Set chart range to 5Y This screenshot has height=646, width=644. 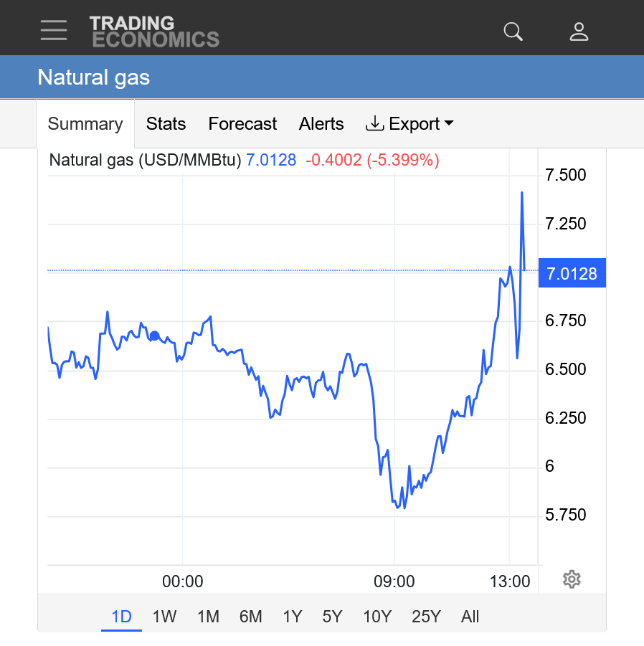click(332, 617)
